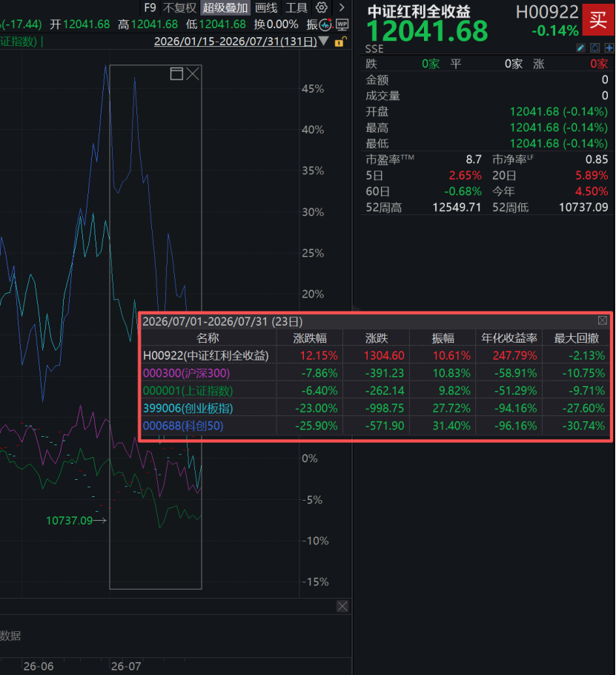Click the 名称 column header
The image size is (616, 675).
point(208,338)
